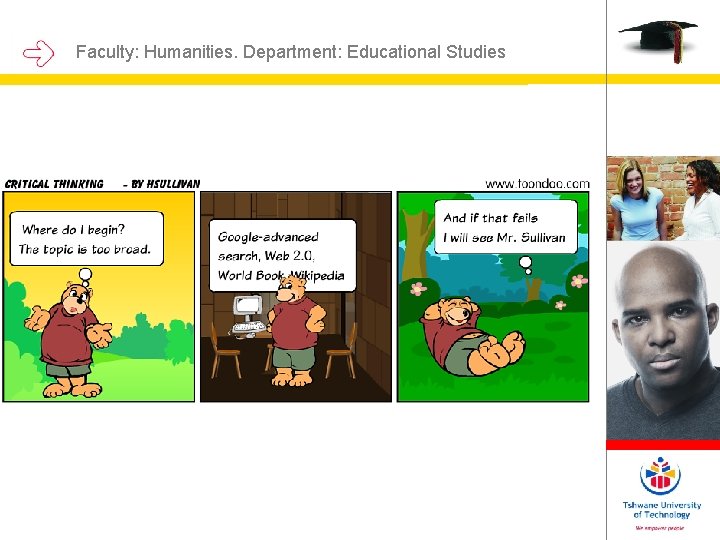Click the bubble "And if that fails"
720x540 pixels.
pyautogui.click(x=506, y=227)
